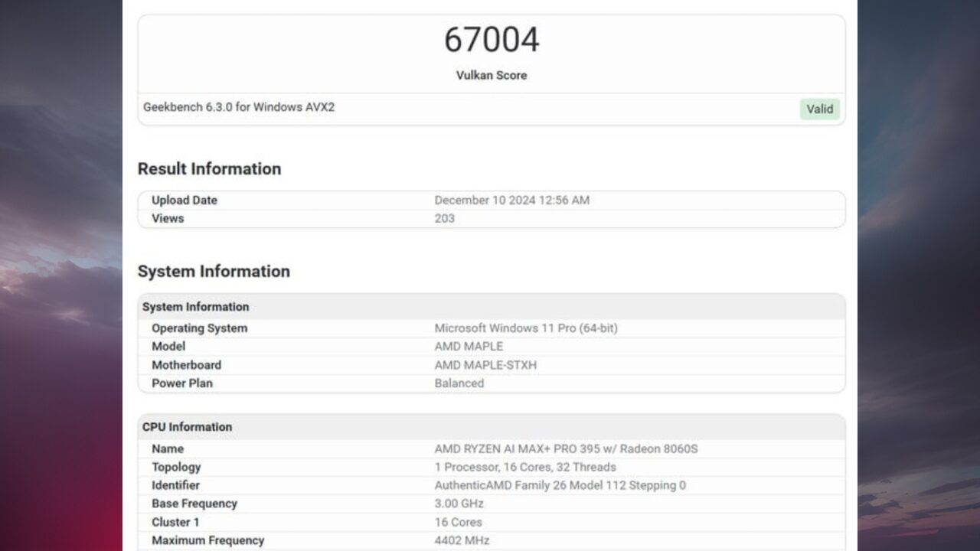Click the Model row label
The width and height of the screenshot is (980, 551).
168,346
